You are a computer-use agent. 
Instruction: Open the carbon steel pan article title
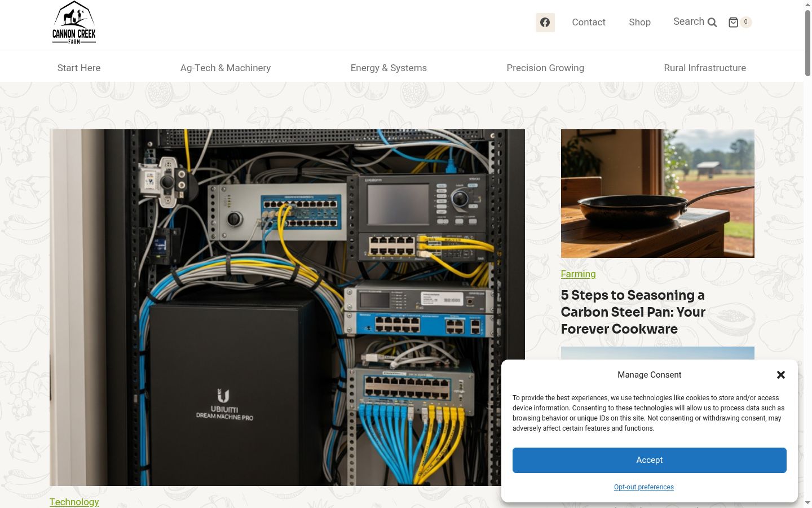tap(633, 312)
